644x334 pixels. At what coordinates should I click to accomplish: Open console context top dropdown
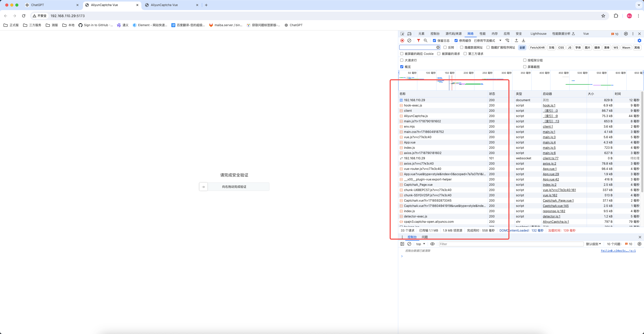click(x=420, y=244)
